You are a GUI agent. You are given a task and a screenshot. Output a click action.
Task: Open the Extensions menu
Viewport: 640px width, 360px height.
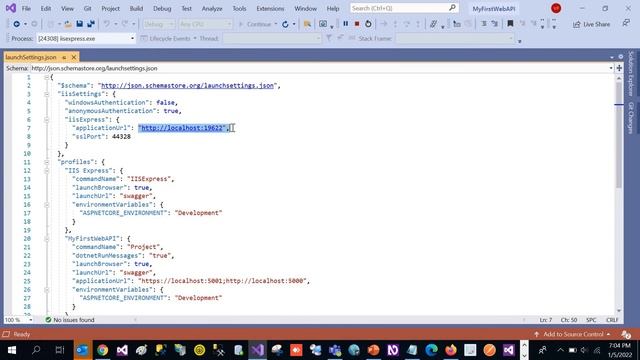click(x=270, y=8)
